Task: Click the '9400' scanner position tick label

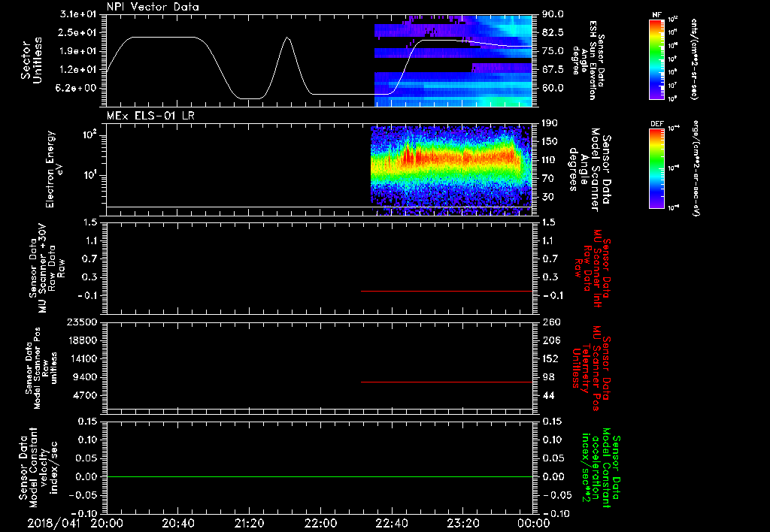Action: click(84, 377)
